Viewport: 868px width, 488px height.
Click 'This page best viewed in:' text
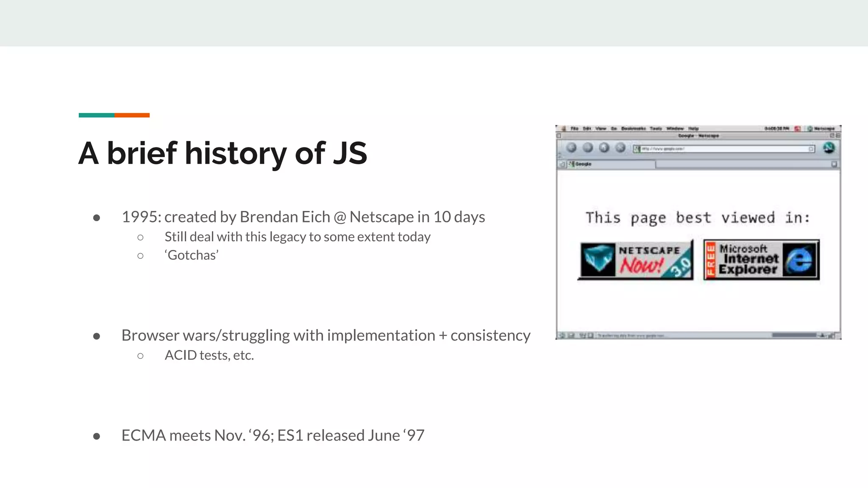point(698,218)
